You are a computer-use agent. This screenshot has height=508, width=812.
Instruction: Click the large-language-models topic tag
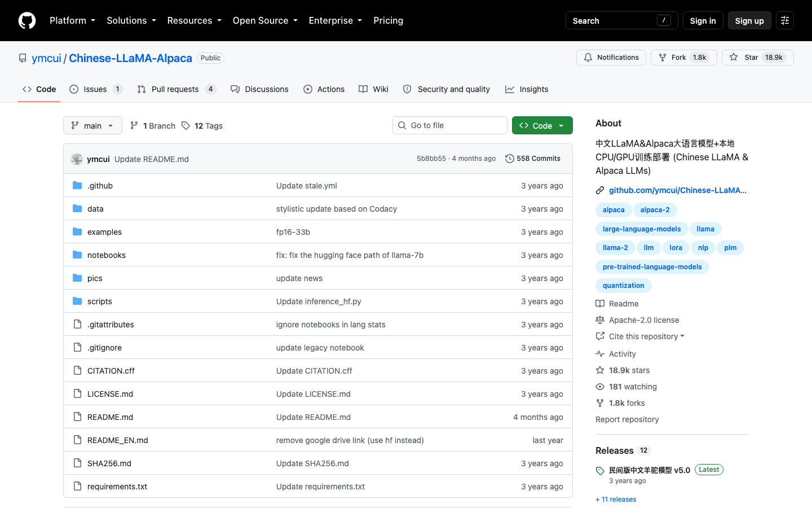coord(642,229)
